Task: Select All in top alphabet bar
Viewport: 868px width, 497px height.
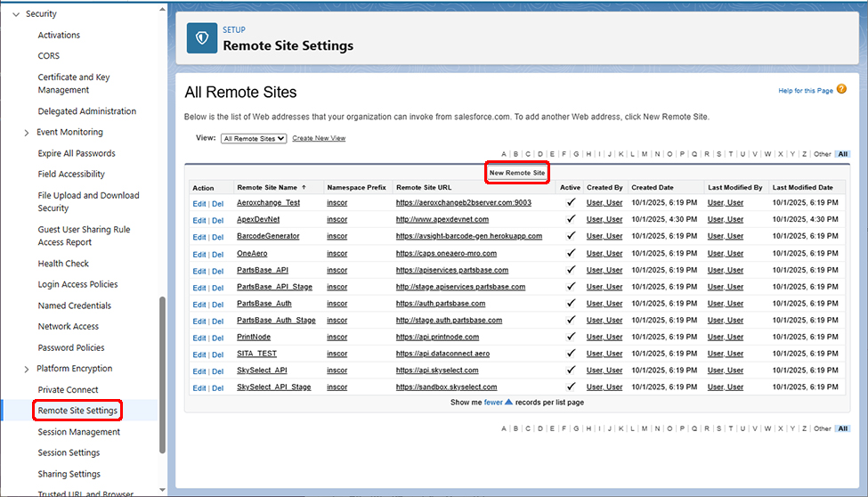Action: pos(842,154)
